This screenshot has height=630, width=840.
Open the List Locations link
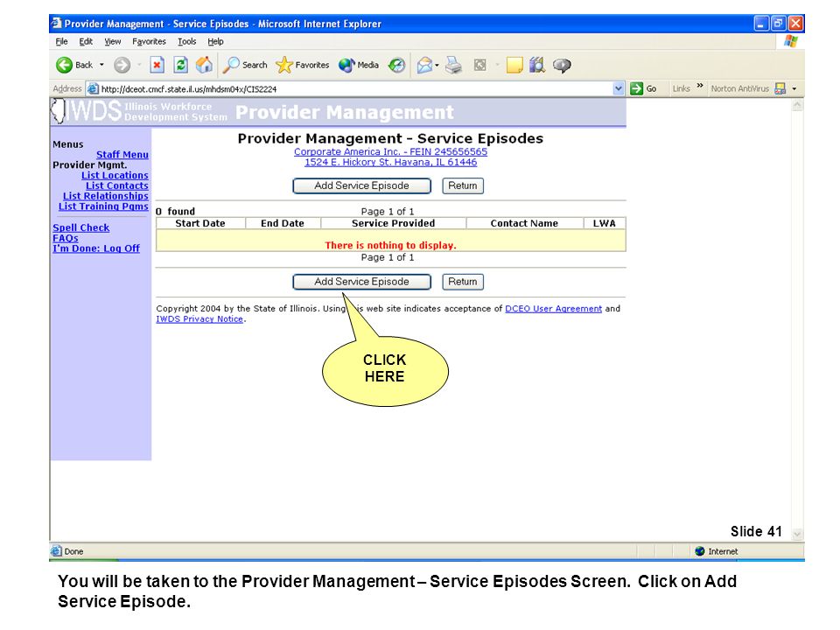point(115,175)
